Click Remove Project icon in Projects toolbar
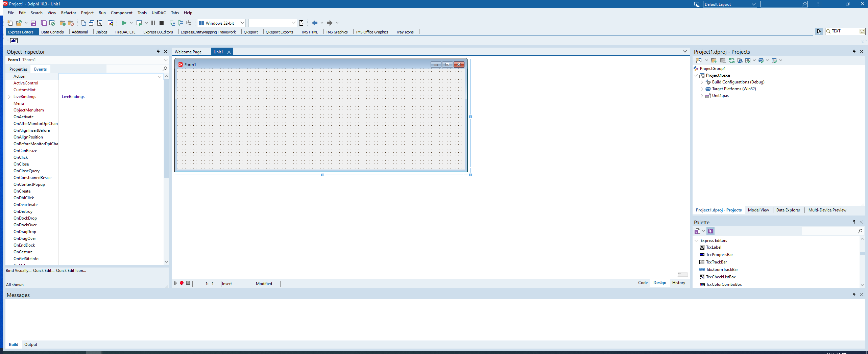This screenshot has width=868, height=354. click(x=723, y=60)
